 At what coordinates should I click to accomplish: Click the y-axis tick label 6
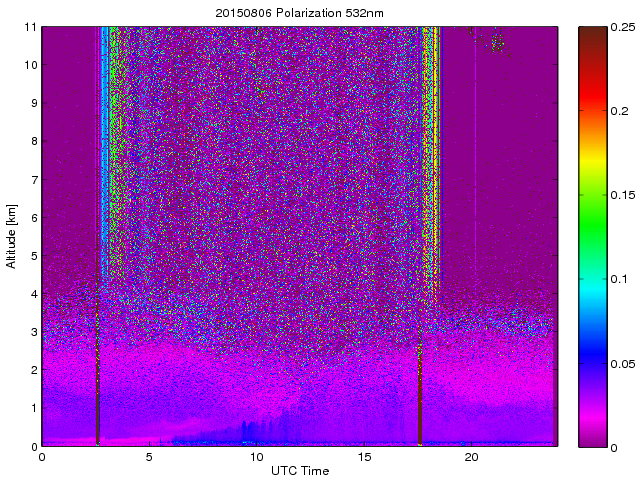pos(33,217)
